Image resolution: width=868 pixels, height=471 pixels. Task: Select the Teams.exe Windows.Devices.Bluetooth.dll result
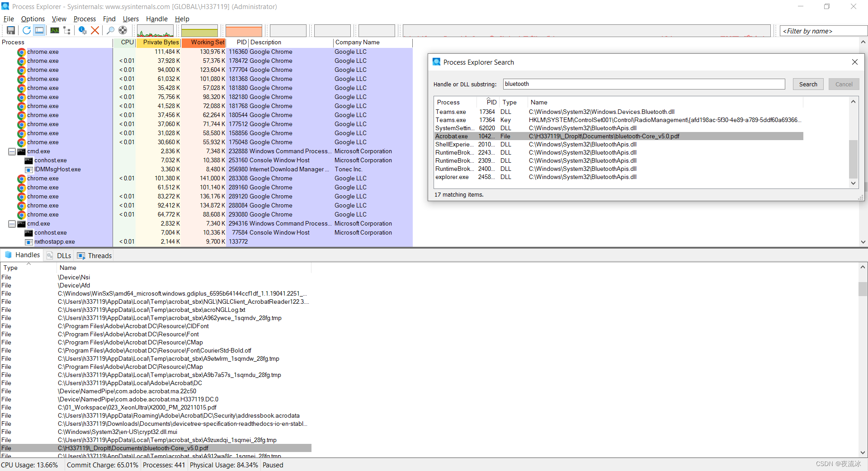point(618,112)
